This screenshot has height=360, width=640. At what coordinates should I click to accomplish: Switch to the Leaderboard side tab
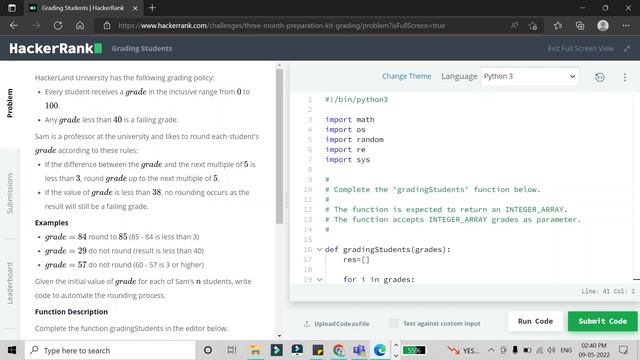point(10,283)
